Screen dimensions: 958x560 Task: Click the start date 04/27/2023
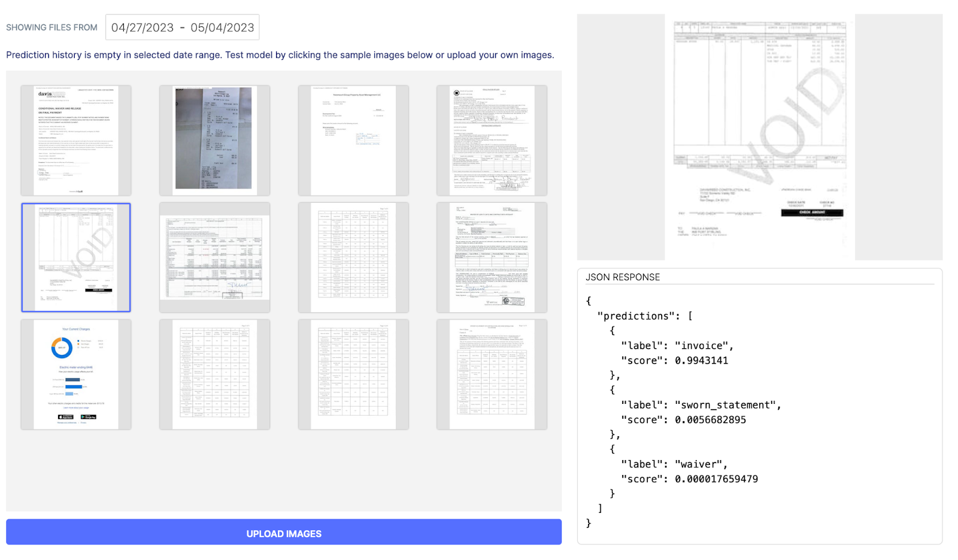click(143, 28)
